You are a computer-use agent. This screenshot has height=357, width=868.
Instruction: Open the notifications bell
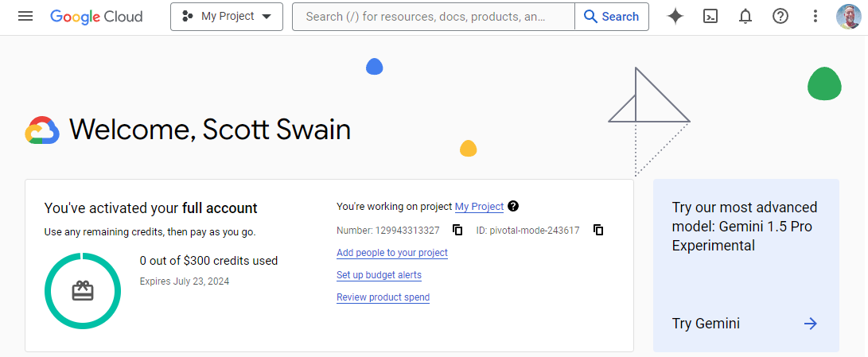(x=745, y=17)
